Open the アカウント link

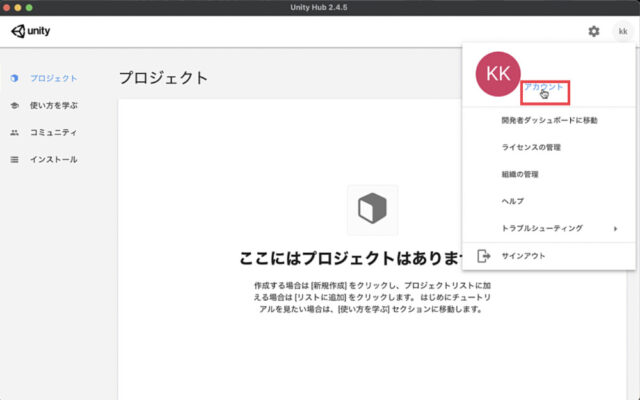tap(543, 87)
